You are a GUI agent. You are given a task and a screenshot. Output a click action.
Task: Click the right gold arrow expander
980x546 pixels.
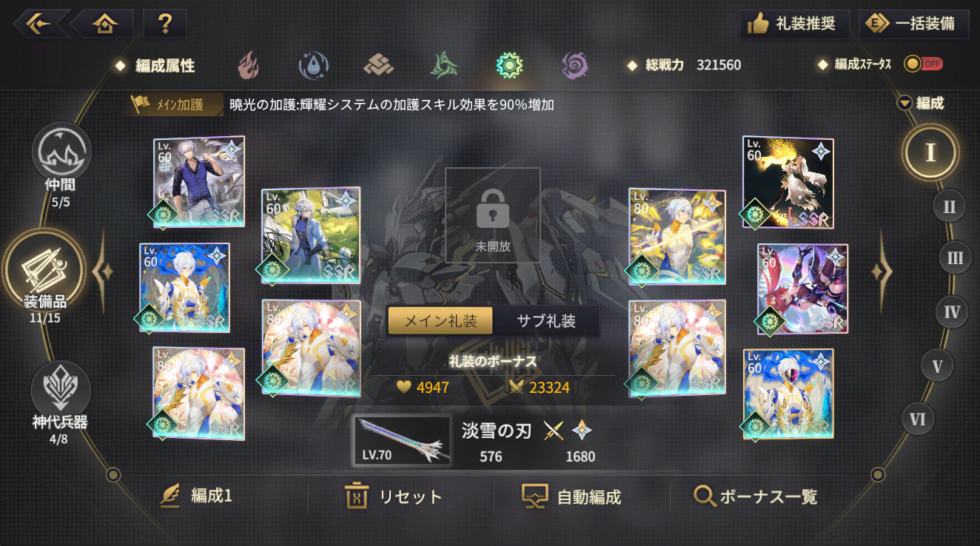[x=881, y=272]
